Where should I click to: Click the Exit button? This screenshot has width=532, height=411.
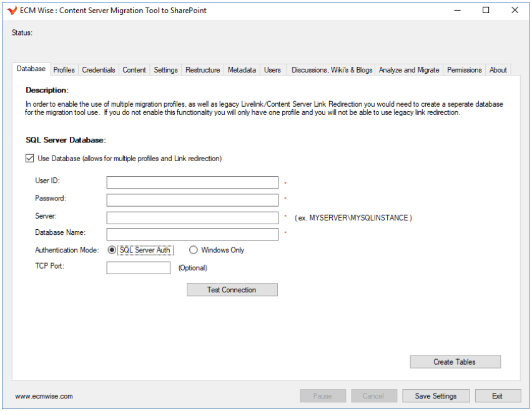click(497, 396)
